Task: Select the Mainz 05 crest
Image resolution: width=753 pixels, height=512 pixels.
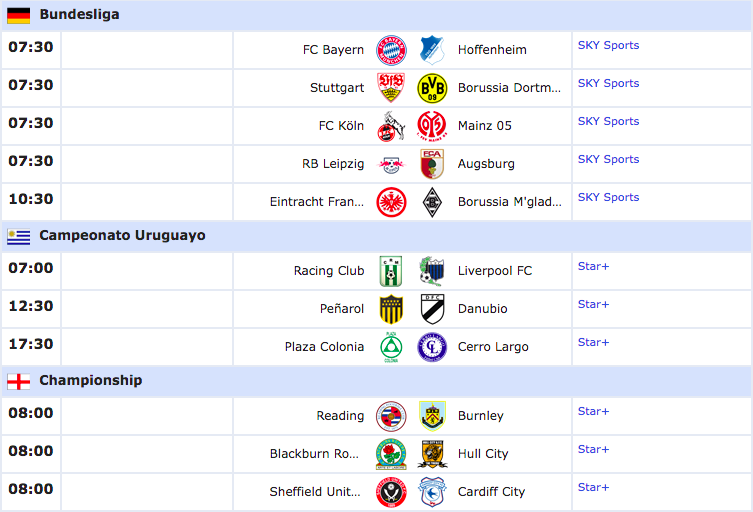Action: pyautogui.click(x=432, y=126)
